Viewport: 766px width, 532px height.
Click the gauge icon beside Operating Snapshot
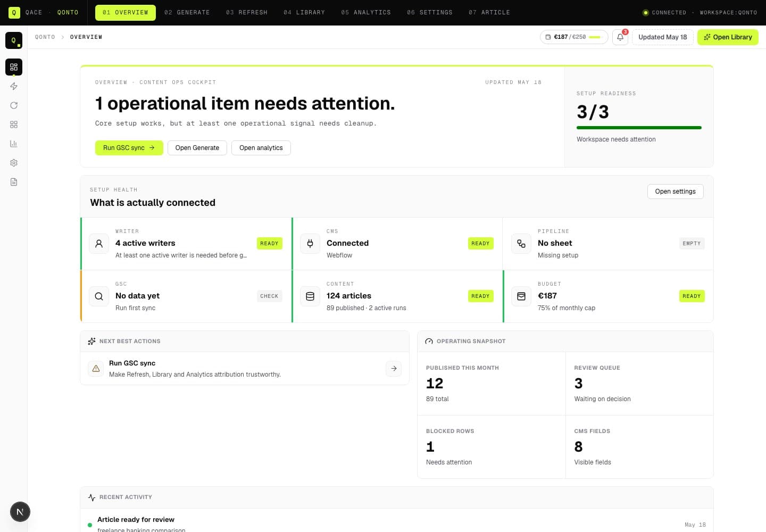point(429,341)
